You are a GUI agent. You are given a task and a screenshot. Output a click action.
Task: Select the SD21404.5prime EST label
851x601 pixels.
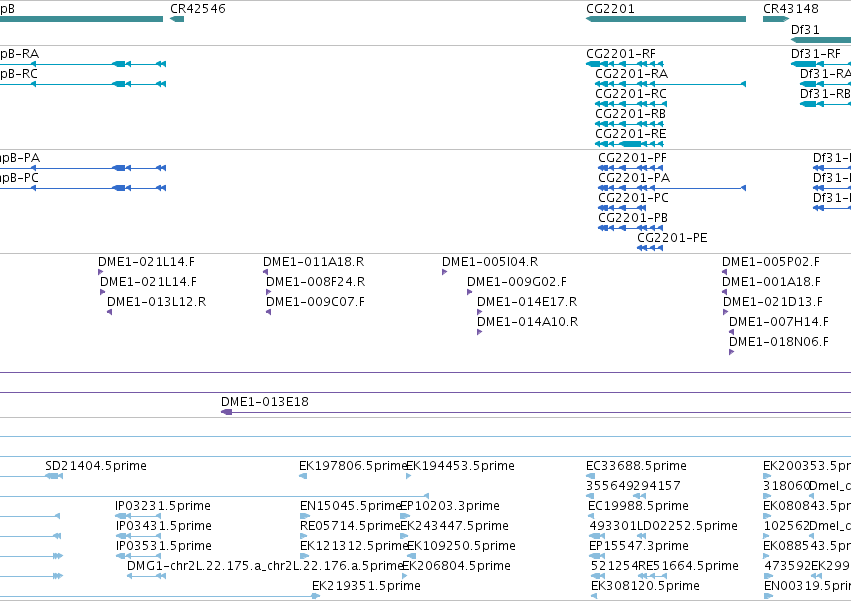pos(96,466)
